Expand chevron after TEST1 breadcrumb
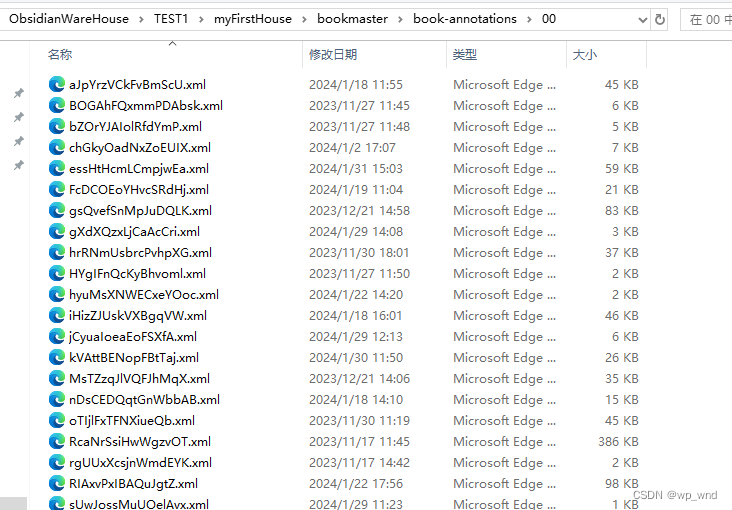Image resolution: width=732 pixels, height=510 pixels. click(201, 20)
